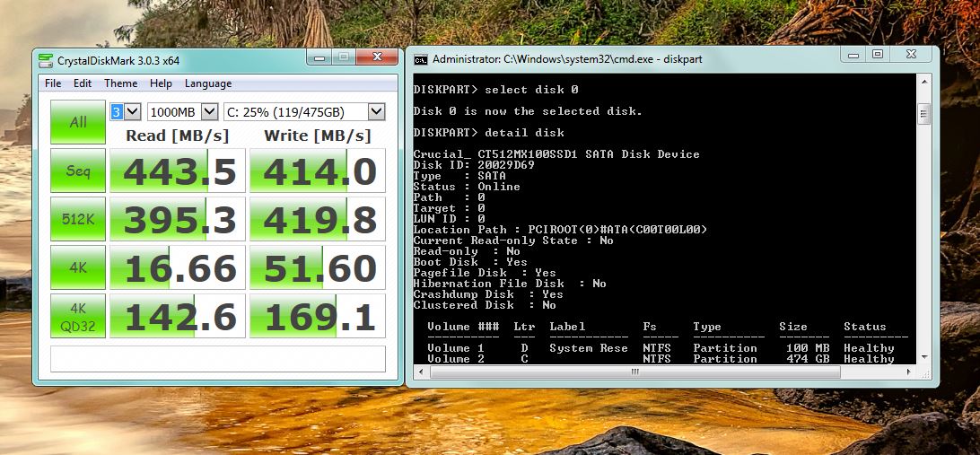Run the 4K QD32 test
Image resolution: width=980 pixels, height=455 pixels.
(78, 316)
